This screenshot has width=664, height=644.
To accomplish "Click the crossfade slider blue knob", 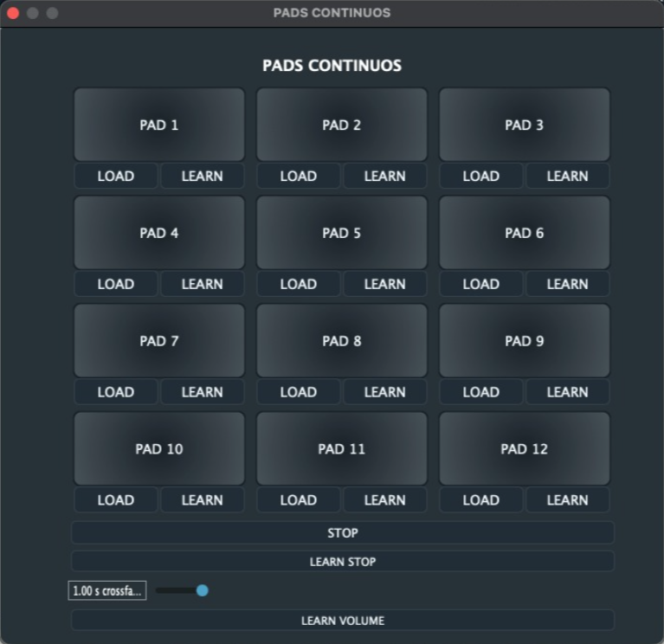I will click(203, 590).
